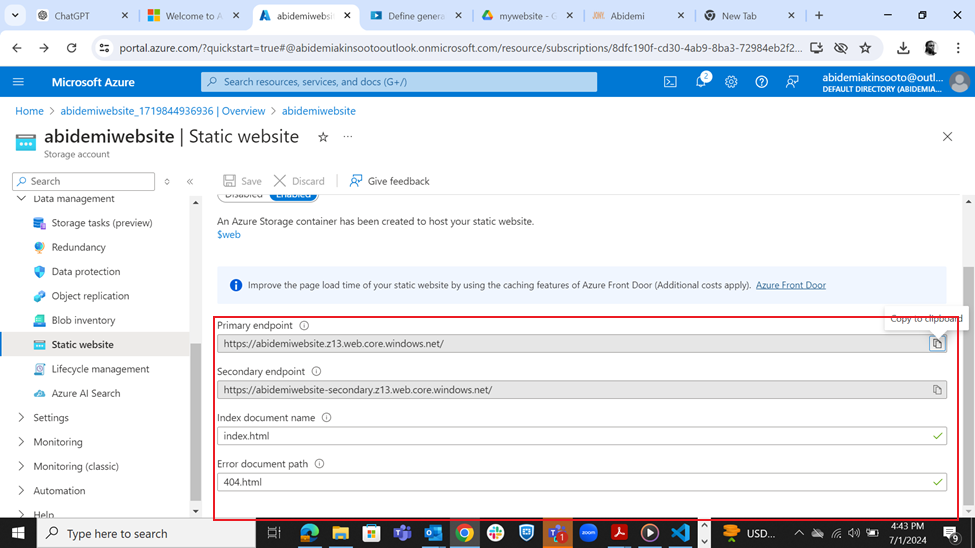This screenshot has width=975, height=548.
Task: Focus Azure search resources box
Action: pos(399,81)
